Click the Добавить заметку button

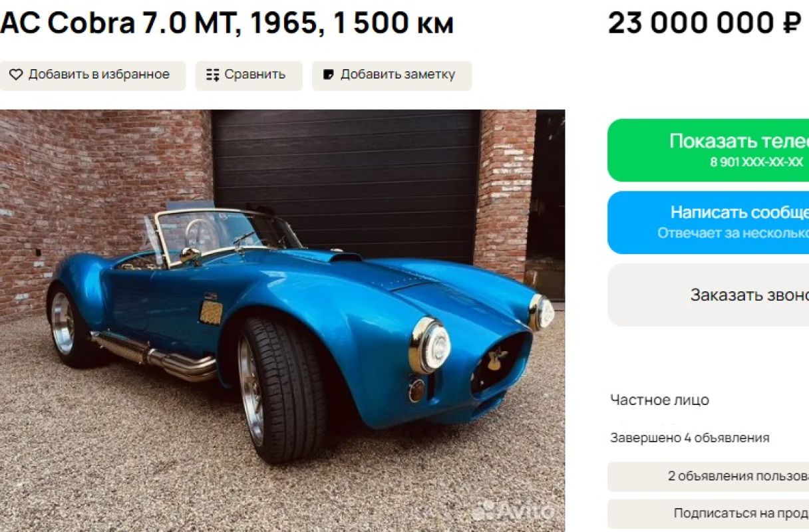click(392, 75)
